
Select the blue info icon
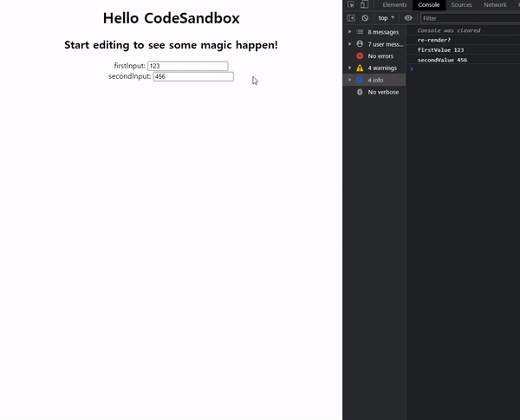[360, 80]
